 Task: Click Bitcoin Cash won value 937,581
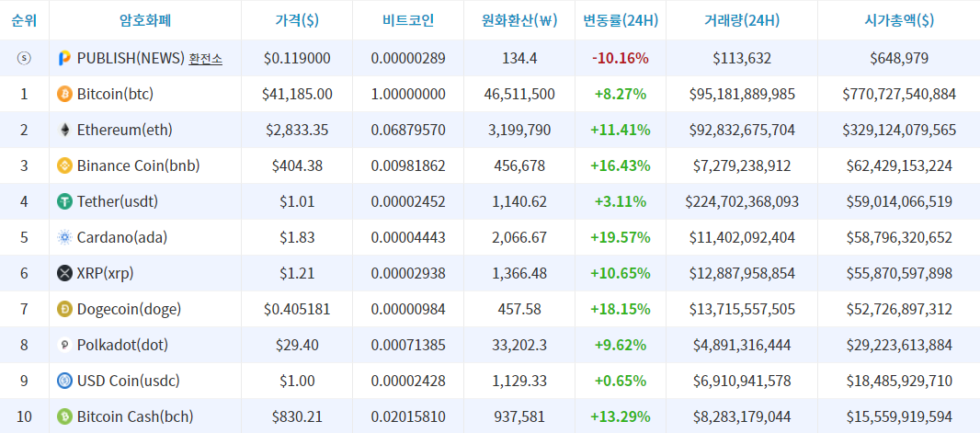pos(518,416)
